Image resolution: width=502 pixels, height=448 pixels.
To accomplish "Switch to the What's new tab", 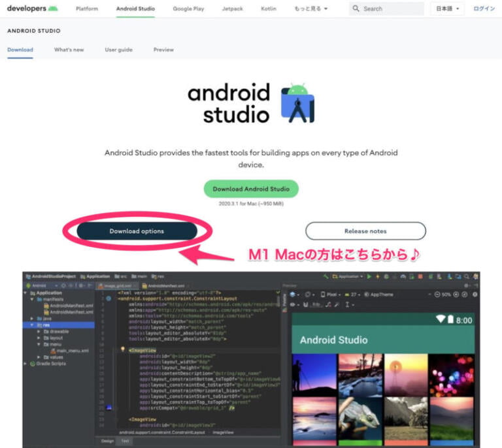I will click(x=69, y=50).
